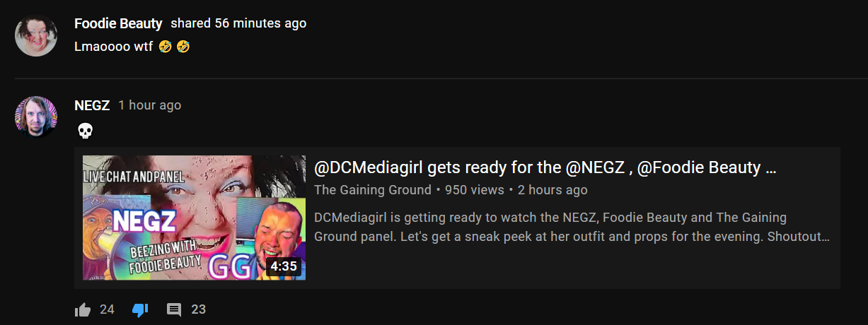Click the video description text preview
This screenshot has height=325, width=868.
point(572,227)
